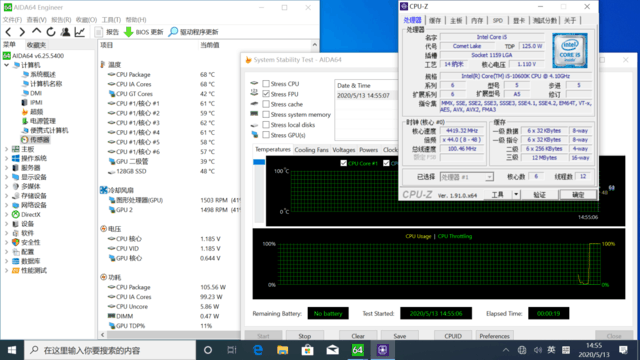Open notification center icon
Viewport: 640px width, 360px height.
point(623,350)
